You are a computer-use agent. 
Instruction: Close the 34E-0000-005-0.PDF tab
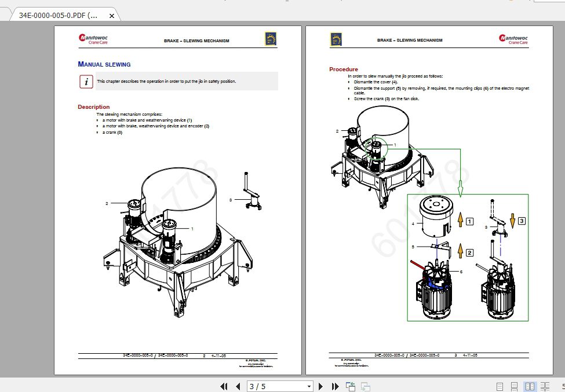click(111, 16)
